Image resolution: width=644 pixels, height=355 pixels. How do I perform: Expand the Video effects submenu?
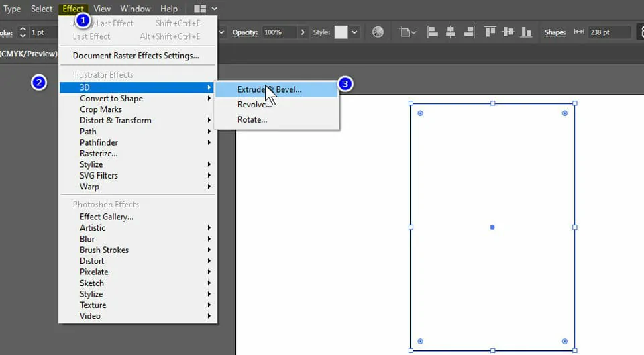[x=137, y=316]
